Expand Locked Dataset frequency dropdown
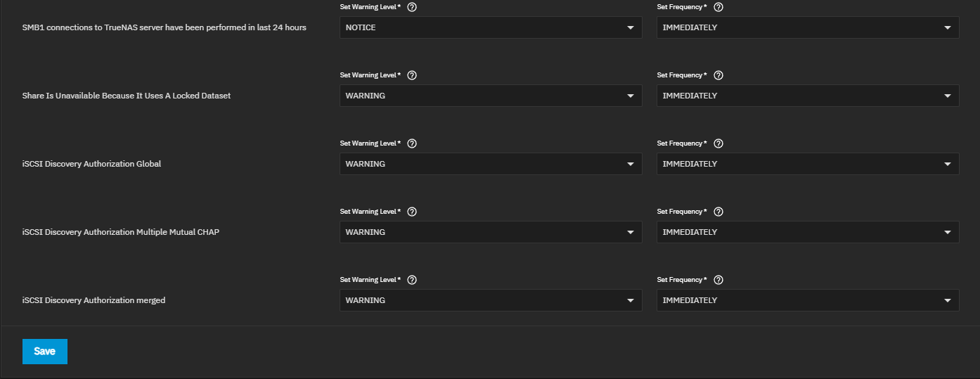This screenshot has width=980, height=379. tap(807, 96)
